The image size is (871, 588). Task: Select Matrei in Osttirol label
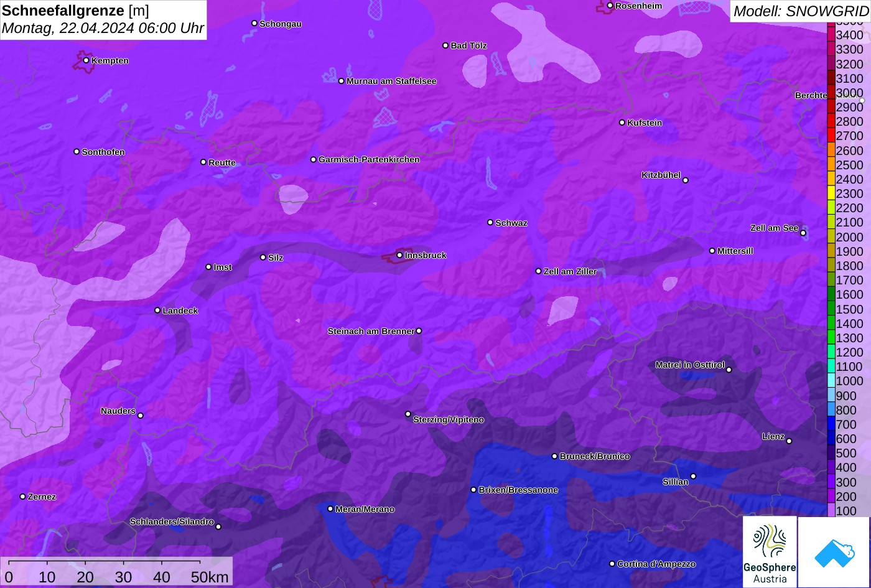click(x=690, y=365)
